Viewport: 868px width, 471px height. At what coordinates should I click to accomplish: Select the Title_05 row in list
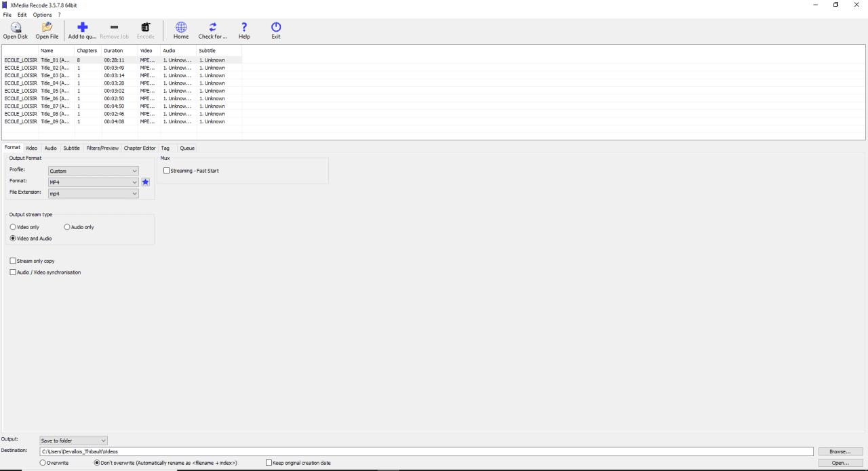pyautogui.click(x=122, y=91)
